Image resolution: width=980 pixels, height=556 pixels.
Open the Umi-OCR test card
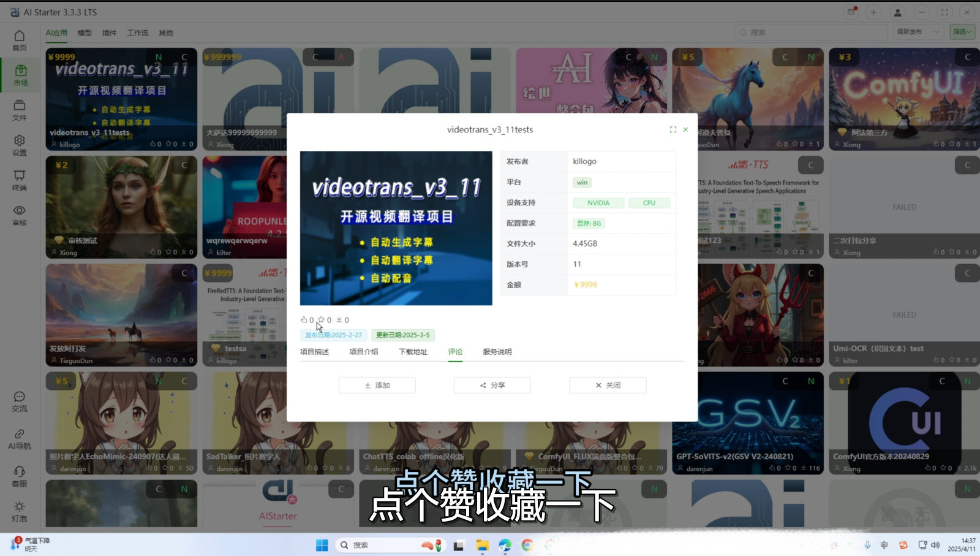point(904,315)
